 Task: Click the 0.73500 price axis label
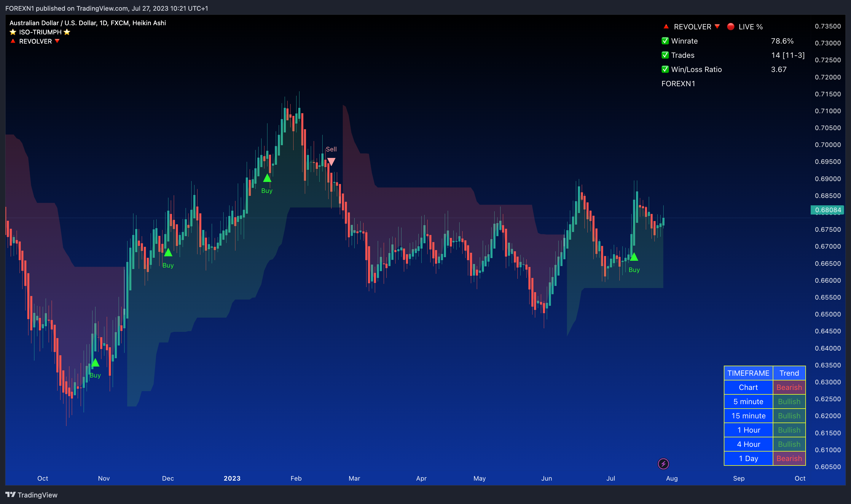click(x=828, y=26)
